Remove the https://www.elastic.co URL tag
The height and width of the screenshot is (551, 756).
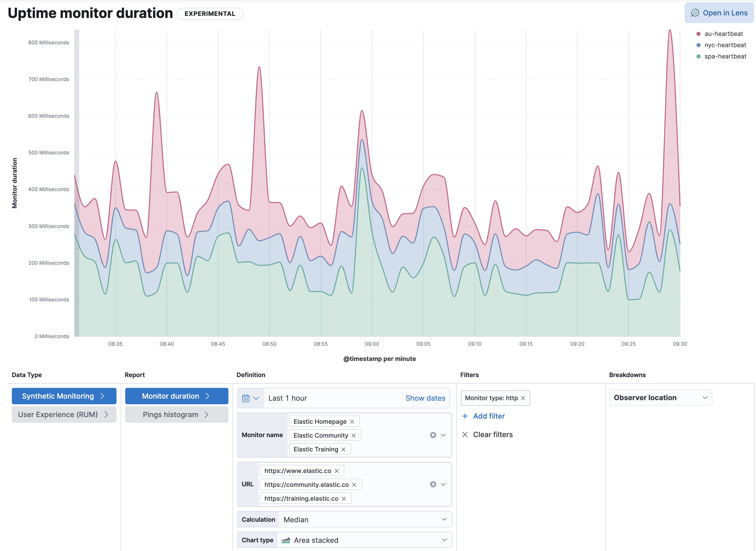point(337,471)
